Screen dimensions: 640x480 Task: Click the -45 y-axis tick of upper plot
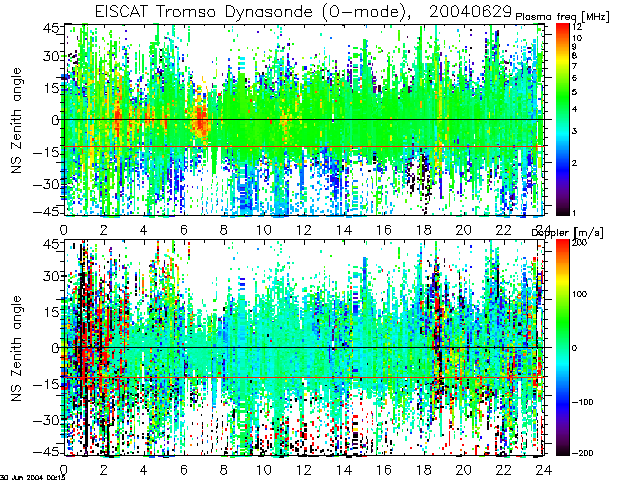tap(46, 211)
